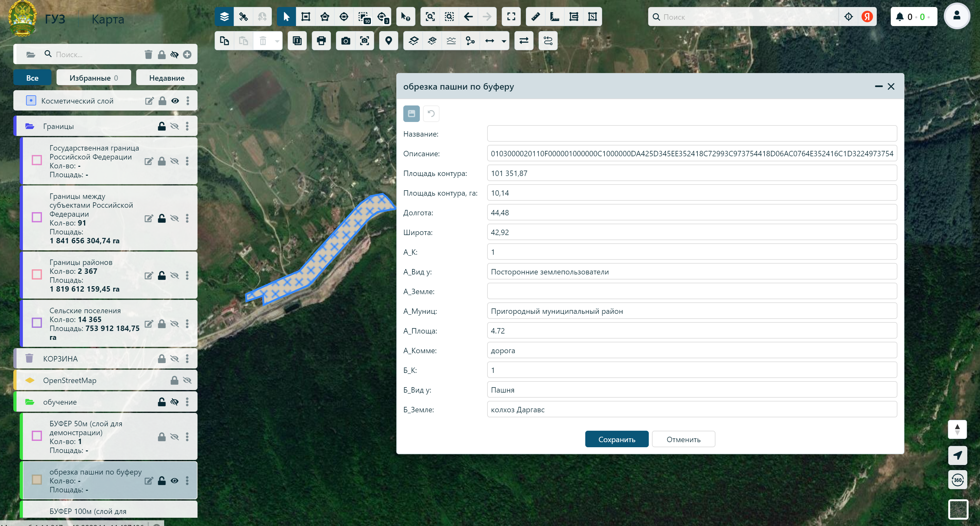The image size is (980, 526).
Task: Click the route path tool icon
Action: click(x=548, y=41)
